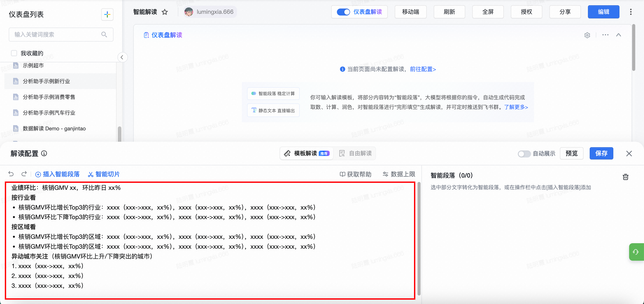Open the vertical three-dot more menu
This screenshot has height=304, width=644.
631,12
